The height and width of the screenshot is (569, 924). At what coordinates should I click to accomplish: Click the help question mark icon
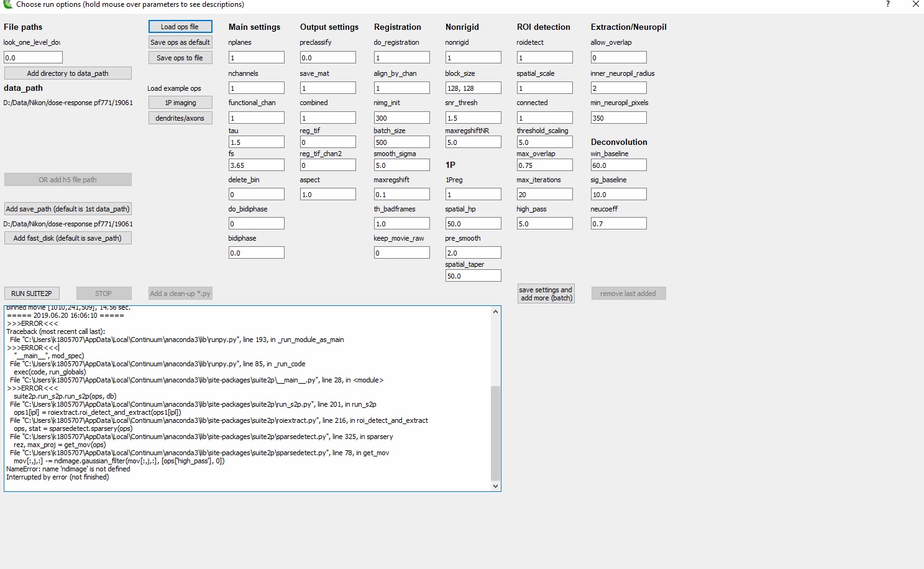coord(887,5)
